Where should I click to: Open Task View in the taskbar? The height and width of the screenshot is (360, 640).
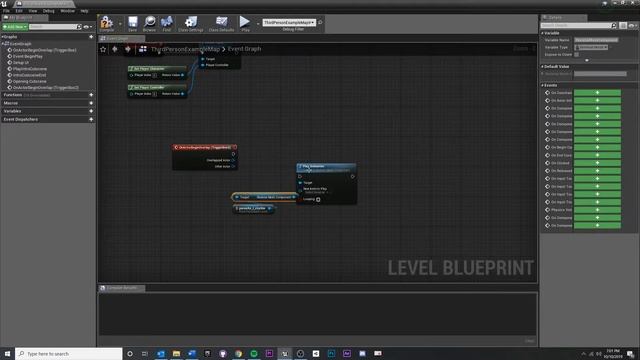145,353
